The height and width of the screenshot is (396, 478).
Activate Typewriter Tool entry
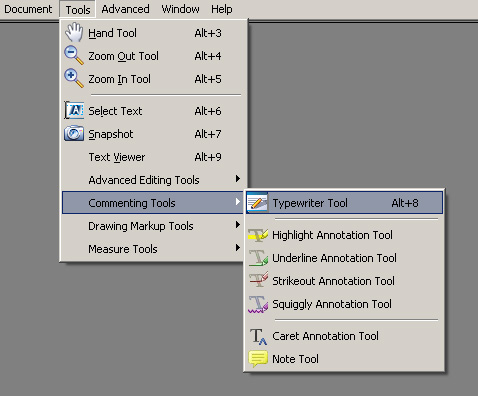344,202
